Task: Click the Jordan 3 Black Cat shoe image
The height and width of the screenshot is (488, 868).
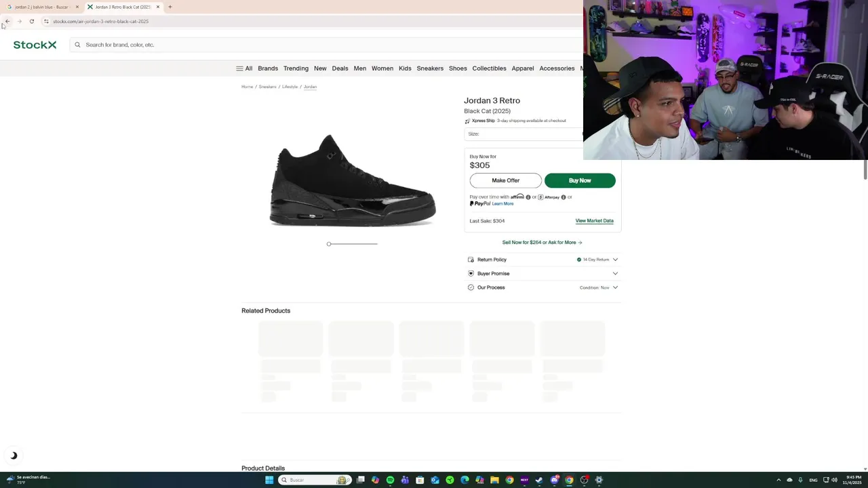Action: (353, 180)
